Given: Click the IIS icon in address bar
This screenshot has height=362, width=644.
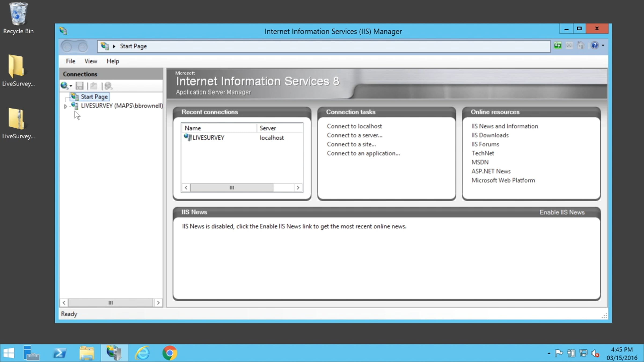Looking at the screenshot, I should tap(105, 46).
